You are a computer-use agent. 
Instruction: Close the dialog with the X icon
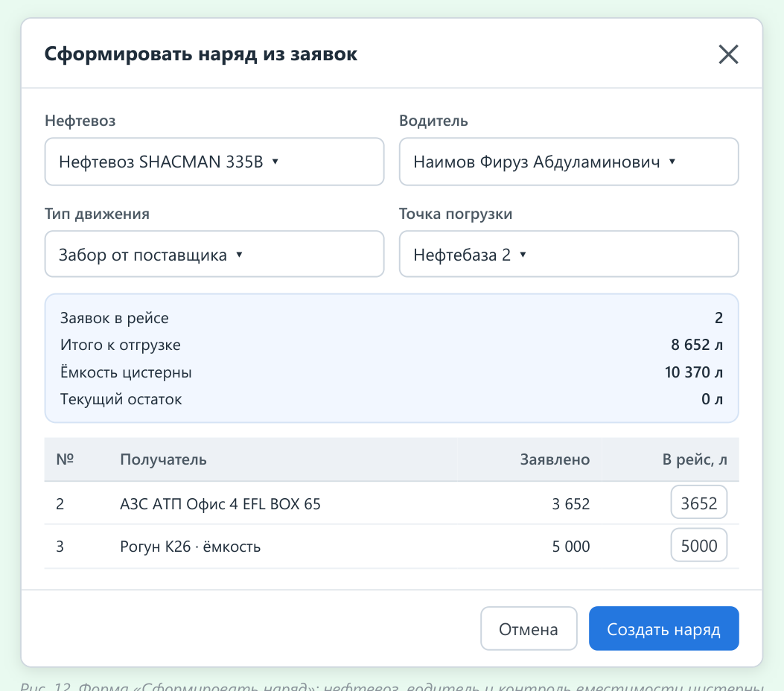[x=728, y=54]
